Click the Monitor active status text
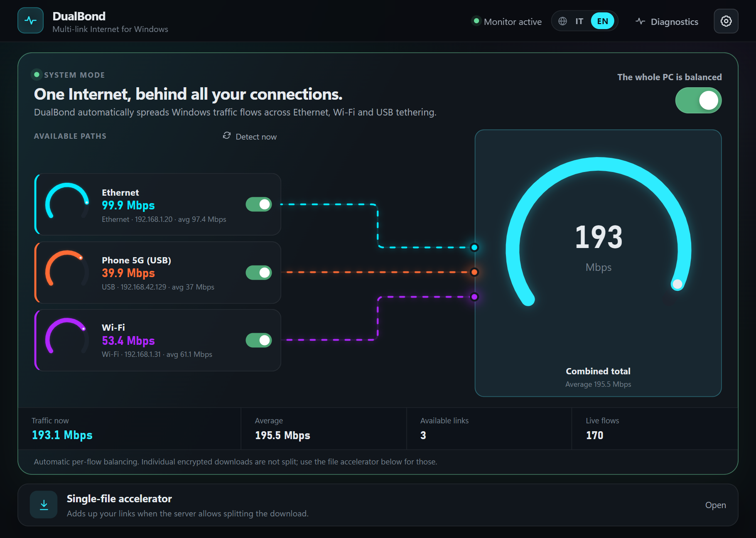The width and height of the screenshot is (756, 538). [513, 22]
